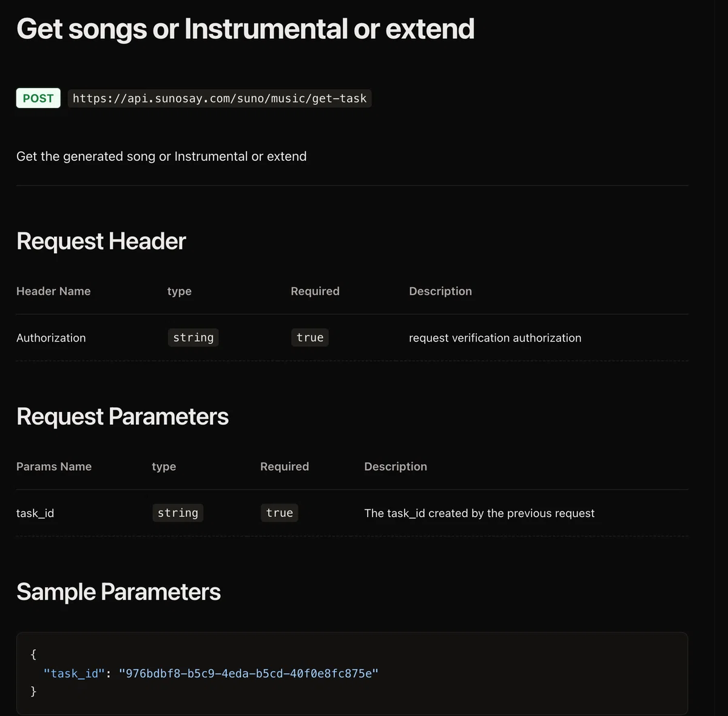This screenshot has width=728, height=716.
Task: Click the task_id description text
Action: (479, 513)
